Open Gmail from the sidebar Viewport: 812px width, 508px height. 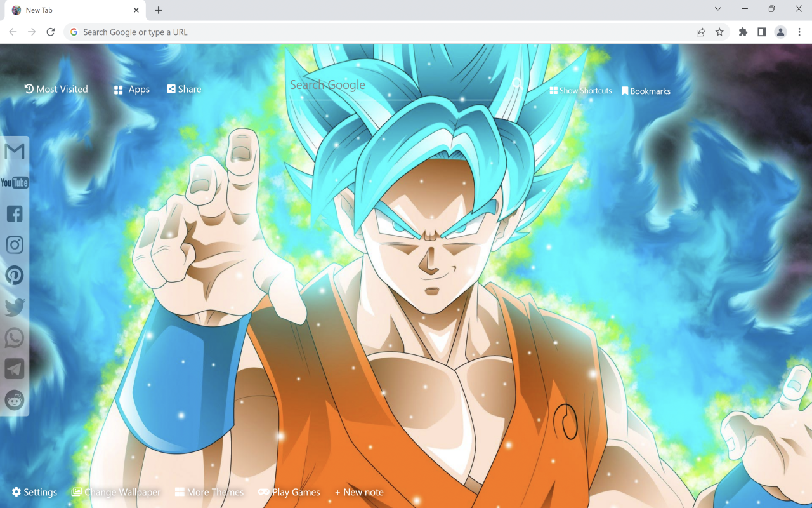point(15,151)
